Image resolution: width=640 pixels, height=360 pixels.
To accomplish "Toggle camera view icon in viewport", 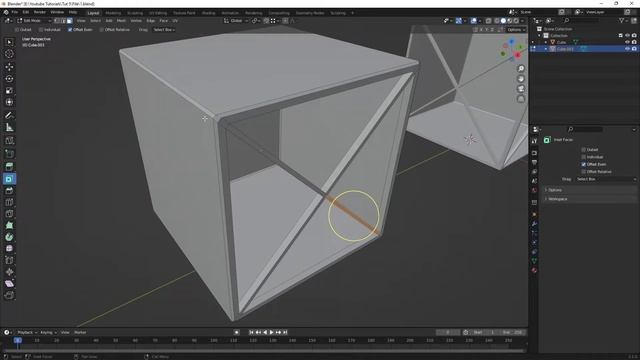I will pyautogui.click(x=521, y=89).
